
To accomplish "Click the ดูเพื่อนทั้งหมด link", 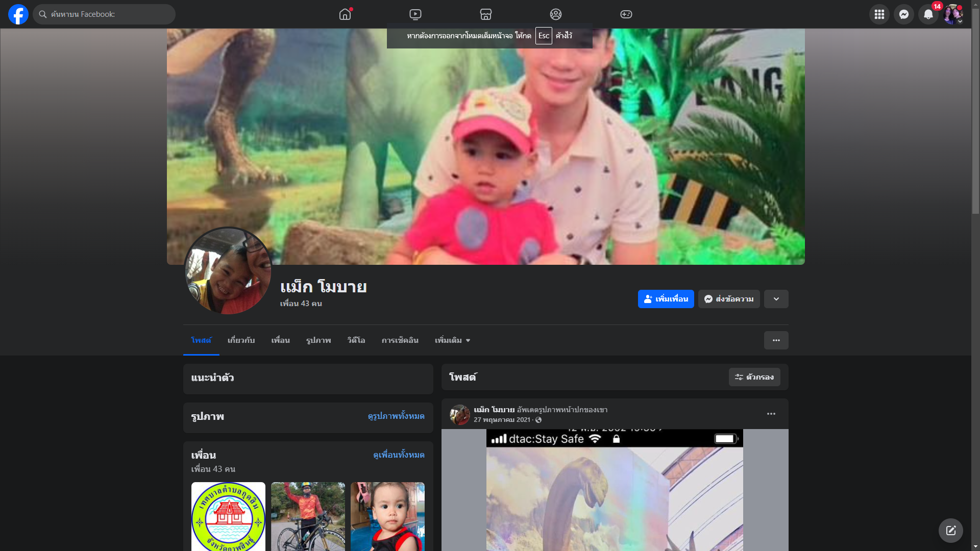I will click(399, 455).
